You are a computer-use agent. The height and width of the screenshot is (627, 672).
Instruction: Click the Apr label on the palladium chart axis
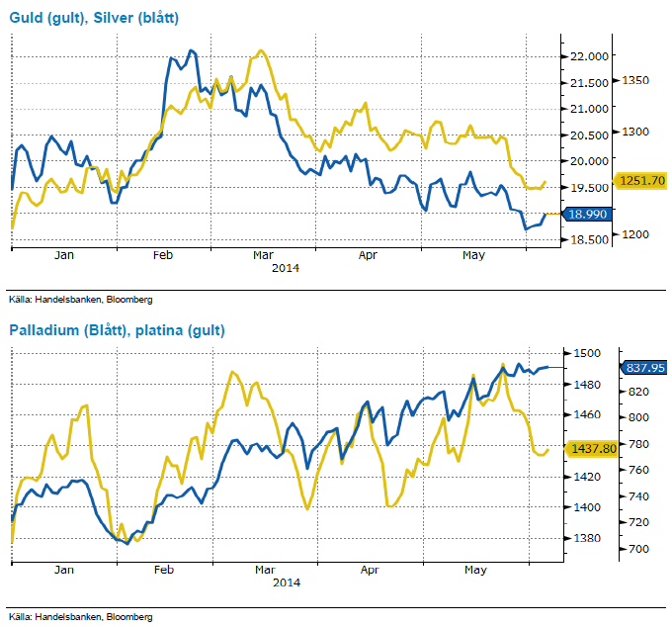tap(370, 571)
